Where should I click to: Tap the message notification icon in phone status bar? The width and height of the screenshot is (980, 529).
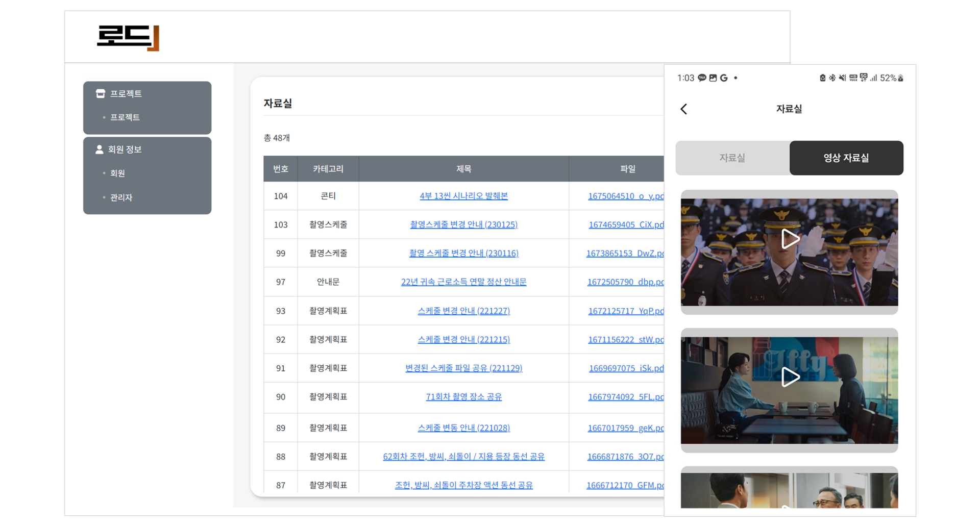tap(702, 78)
